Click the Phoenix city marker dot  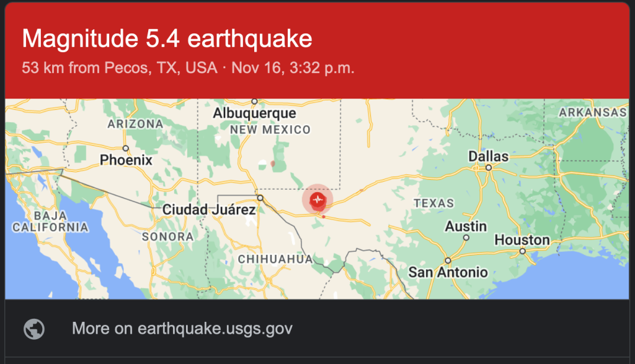click(x=125, y=149)
